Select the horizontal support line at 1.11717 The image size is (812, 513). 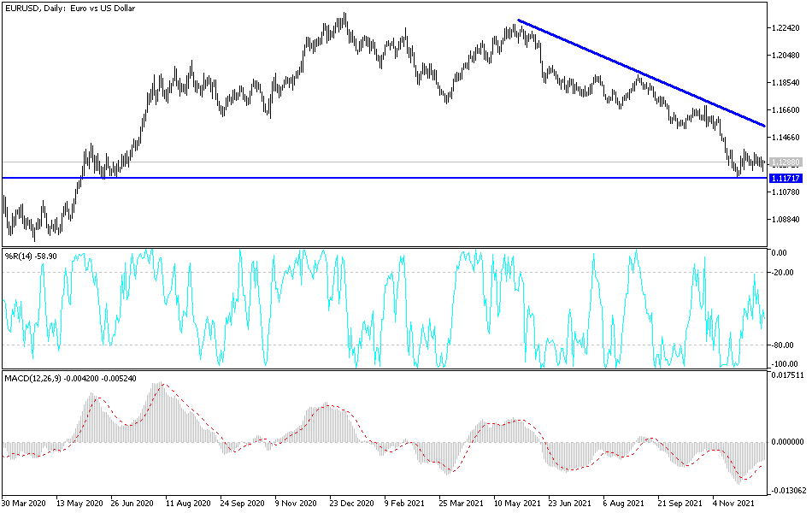(x=385, y=177)
